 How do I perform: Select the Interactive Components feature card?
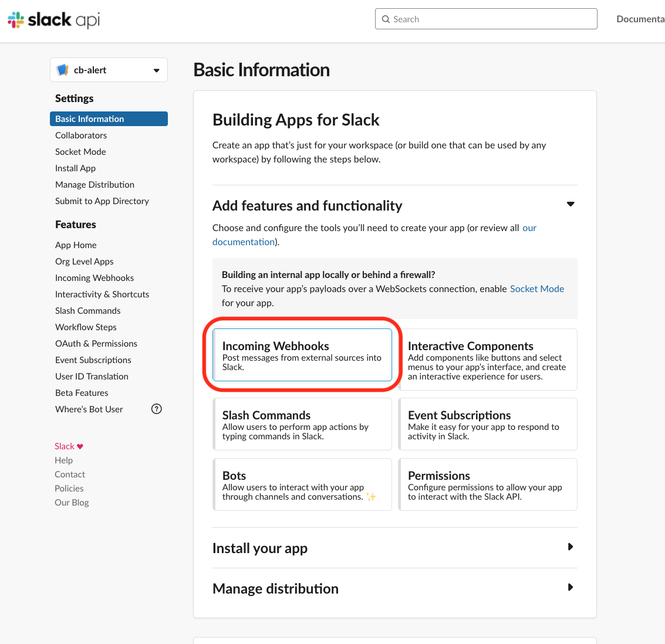(x=488, y=360)
